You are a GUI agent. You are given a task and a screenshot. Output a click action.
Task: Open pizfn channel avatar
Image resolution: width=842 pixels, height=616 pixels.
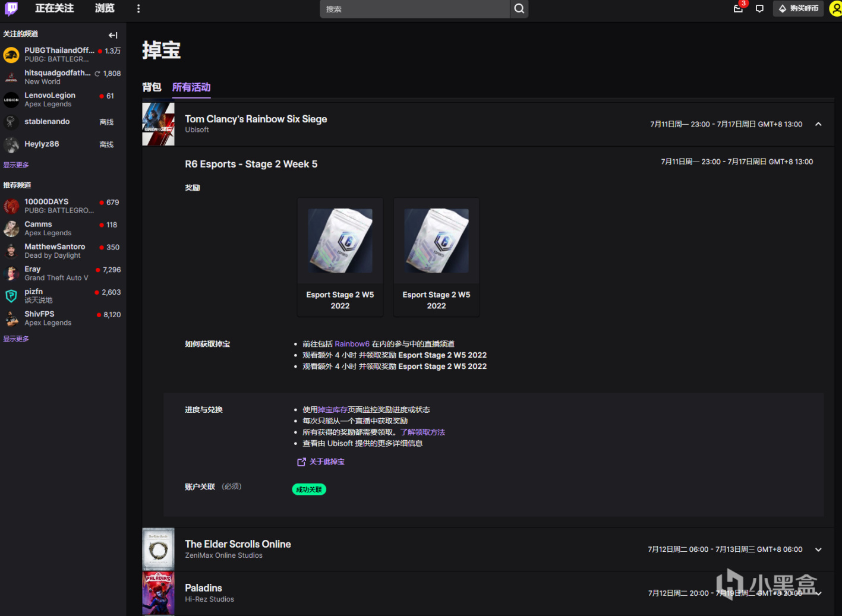tap(11, 296)
